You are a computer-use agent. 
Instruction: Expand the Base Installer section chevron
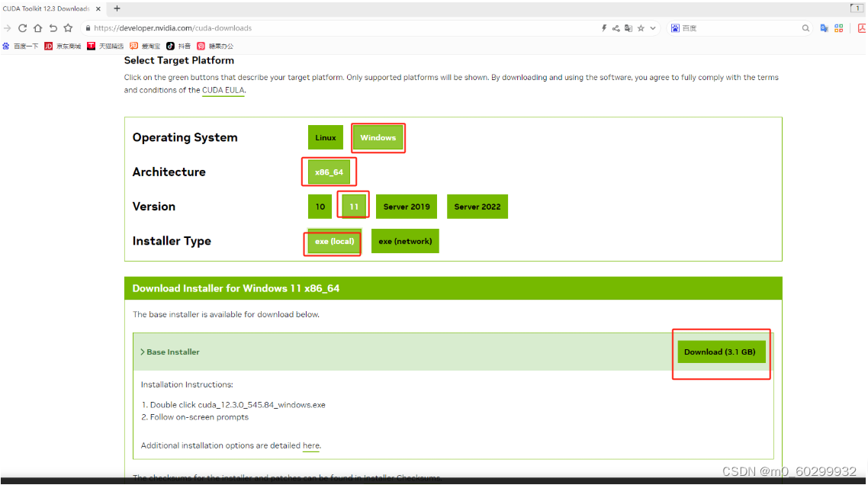coord(143,352)
